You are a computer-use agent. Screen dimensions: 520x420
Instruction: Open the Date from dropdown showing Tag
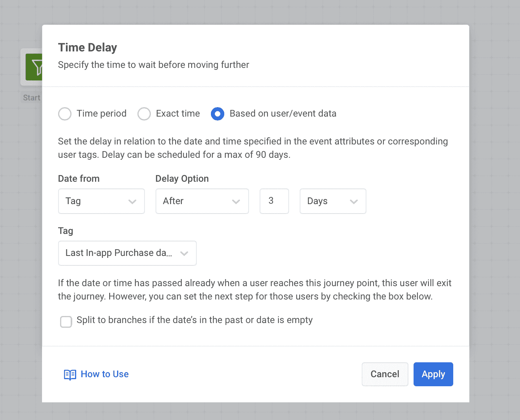coord(101,201)
